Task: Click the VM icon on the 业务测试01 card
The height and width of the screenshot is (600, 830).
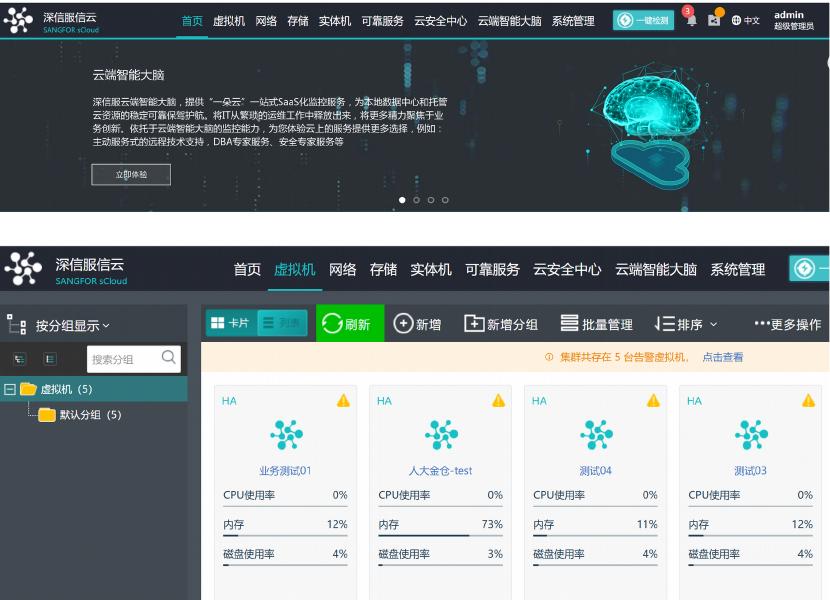Action: click(286, 435)
